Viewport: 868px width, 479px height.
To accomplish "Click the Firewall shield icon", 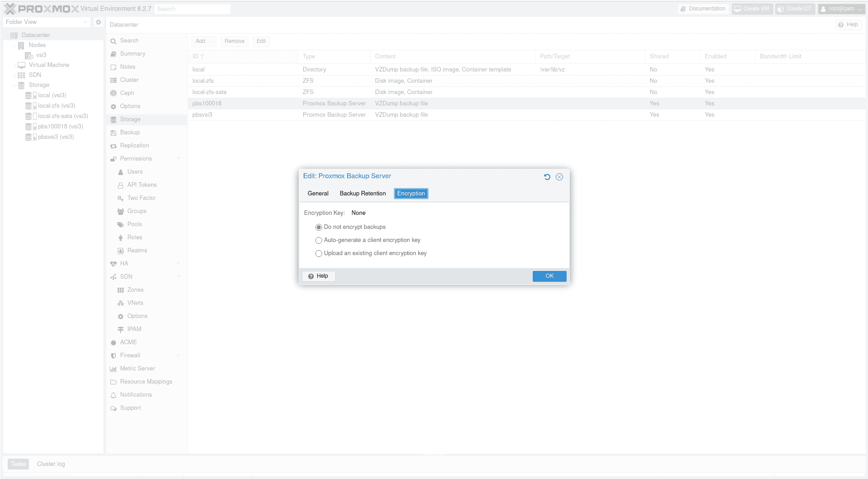I will pos(113,356).
